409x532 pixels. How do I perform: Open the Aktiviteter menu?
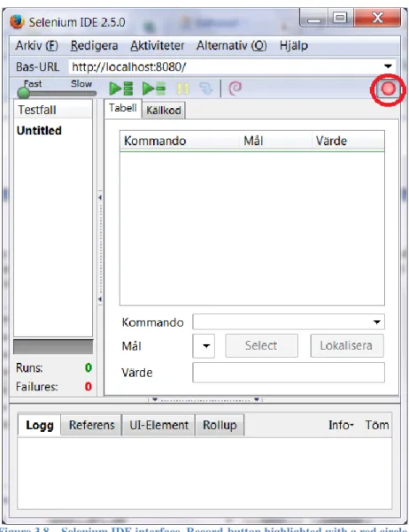point(158,45)
